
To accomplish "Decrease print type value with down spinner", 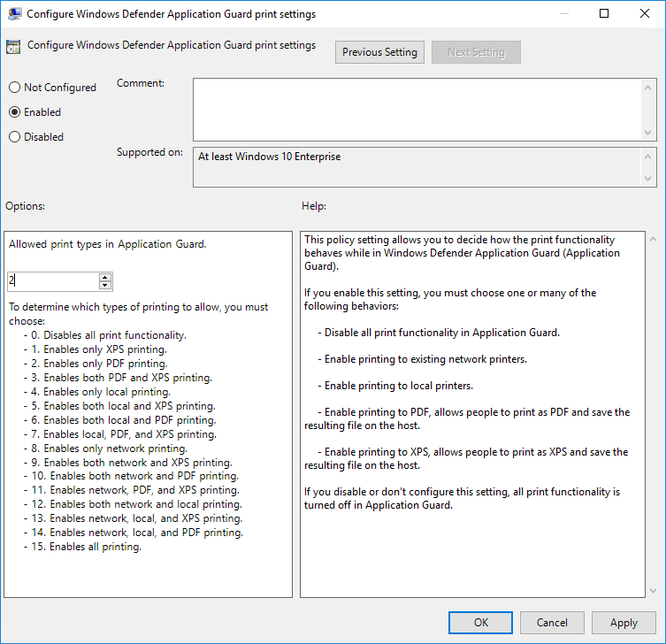I will coord(105,286).
